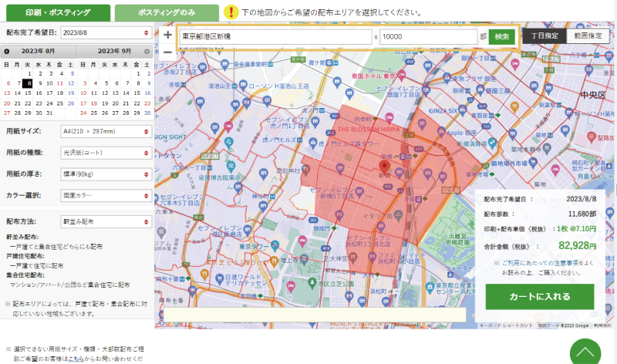The width and height of the screenshot is (617, 364).
Task: Select 印刷・ポスティング tab
Action: coord(59,12)
